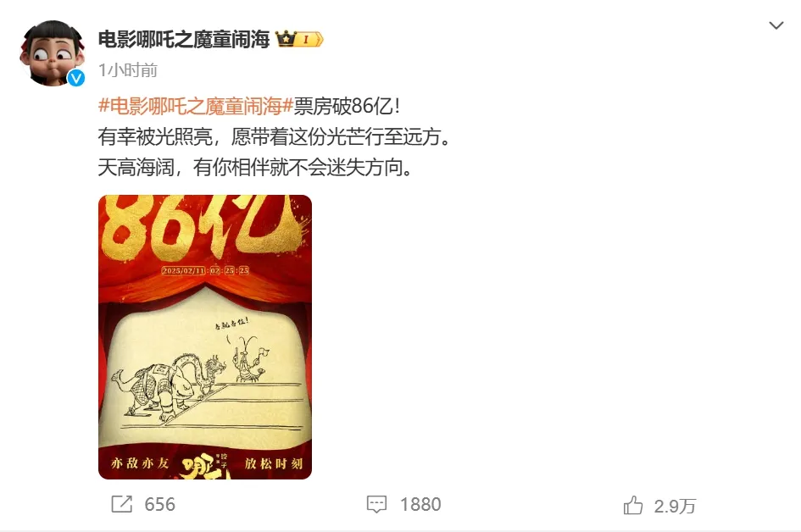Open the Nezha cartoon profile avatar

coord(52,53)
